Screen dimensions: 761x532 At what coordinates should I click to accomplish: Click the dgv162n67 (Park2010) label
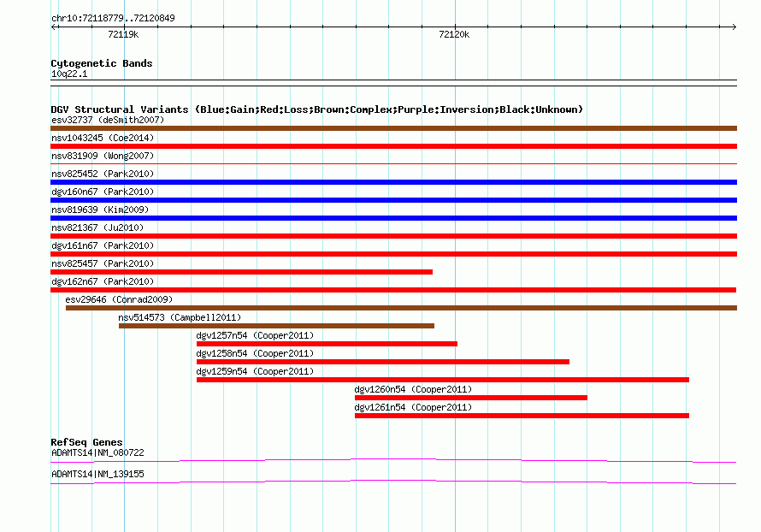click(x=103, y=281)
